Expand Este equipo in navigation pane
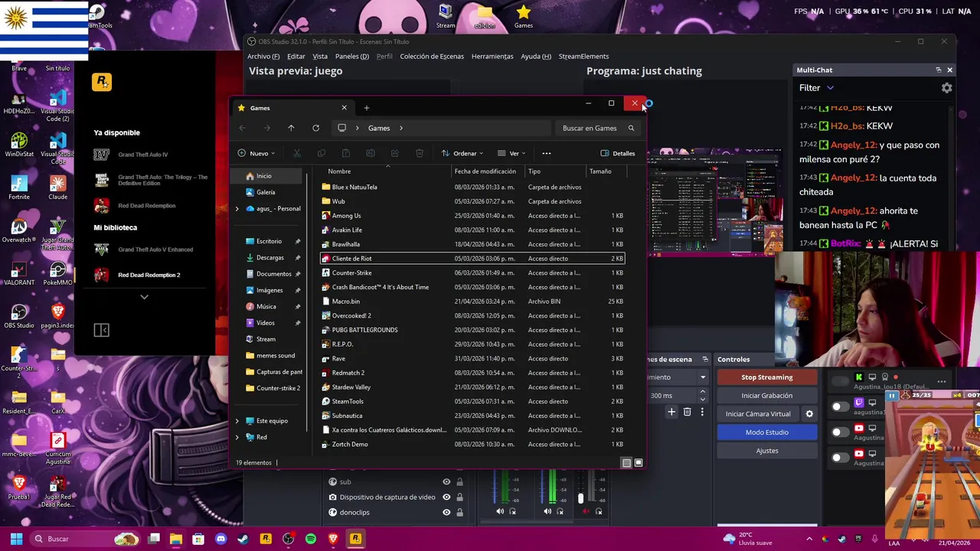Screen dimensions: 980x551 coord(237,421)
